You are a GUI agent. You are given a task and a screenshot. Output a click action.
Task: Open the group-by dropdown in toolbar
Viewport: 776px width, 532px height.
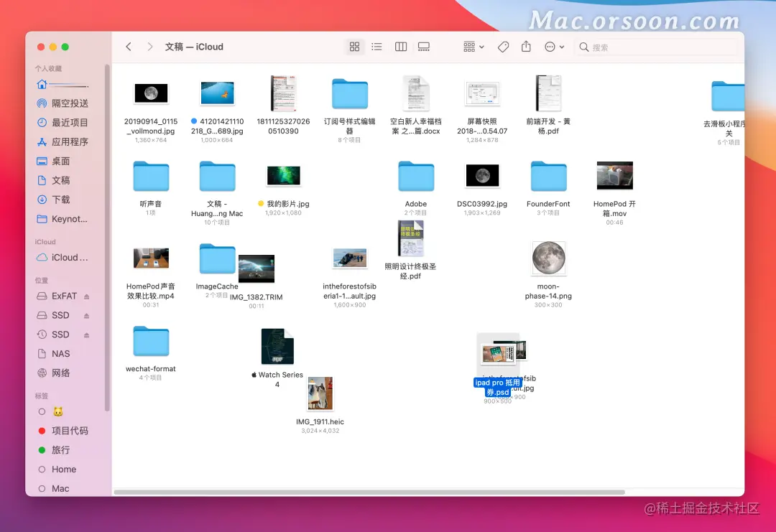[x=474, y=47]
